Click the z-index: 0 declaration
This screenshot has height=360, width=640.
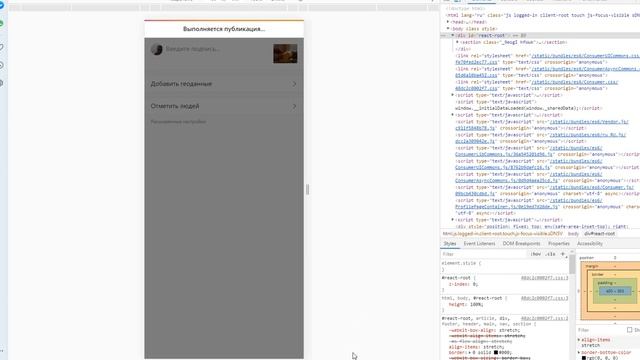(x=463, y=284)
